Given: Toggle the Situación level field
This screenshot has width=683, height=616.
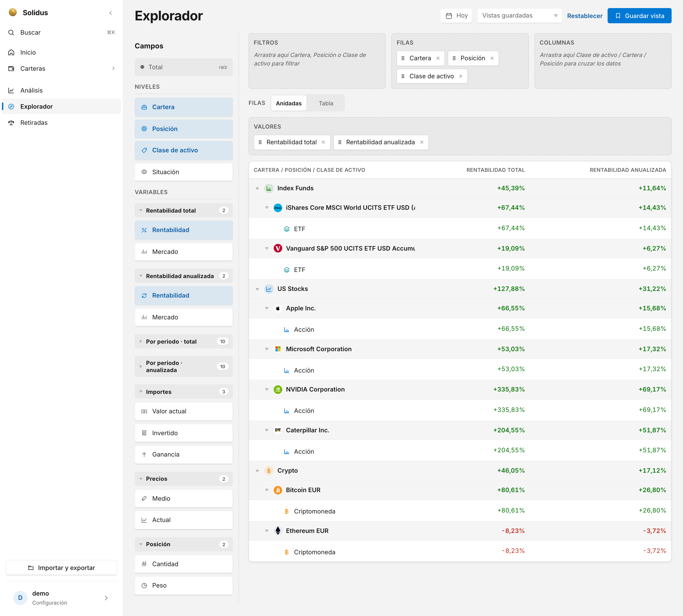Looking at the screenshot, I should 184,172.
